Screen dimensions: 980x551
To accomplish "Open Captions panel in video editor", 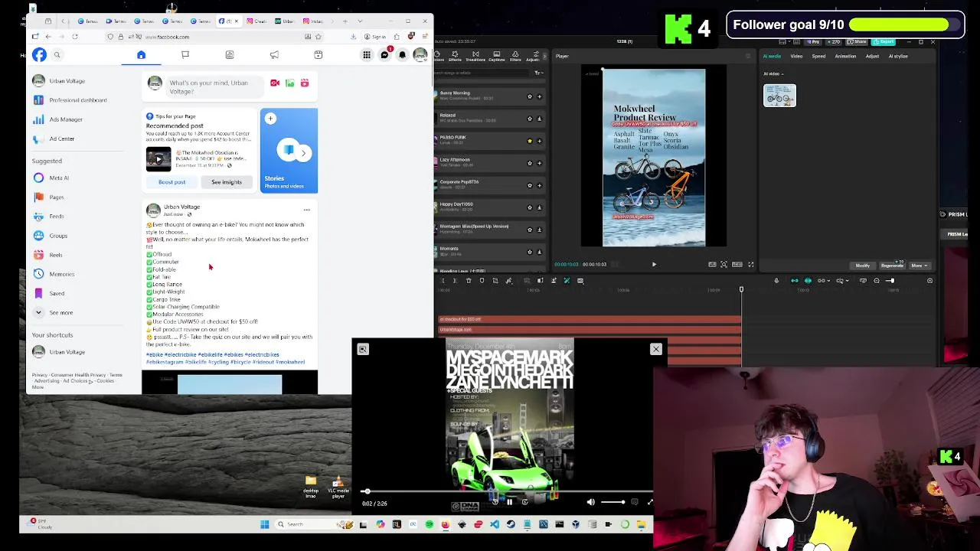I will click(x=496, y=56).
